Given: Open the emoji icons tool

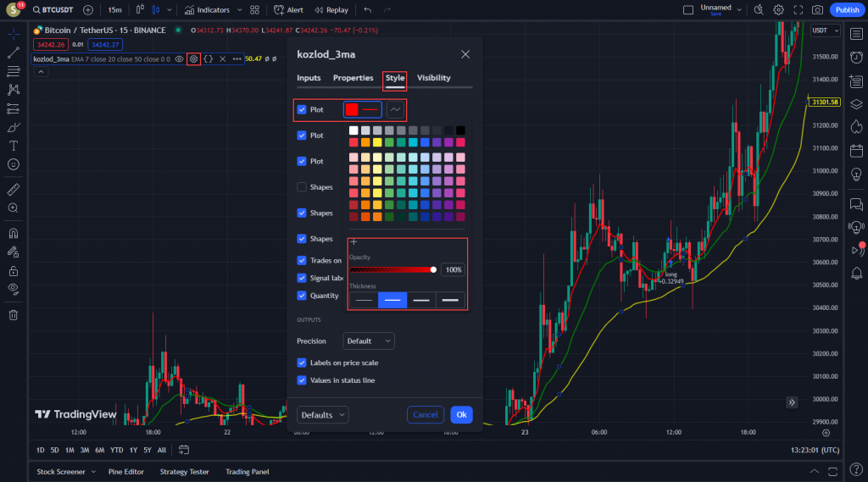Looking at the screenshot, I should [x=14, y=164].
